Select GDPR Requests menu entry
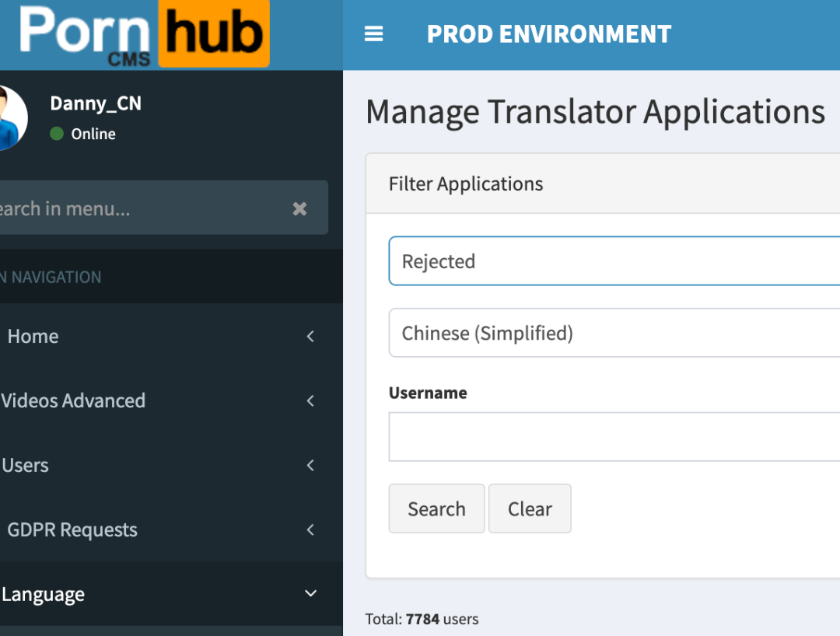The image size is (840, 636). coord(72,530)
